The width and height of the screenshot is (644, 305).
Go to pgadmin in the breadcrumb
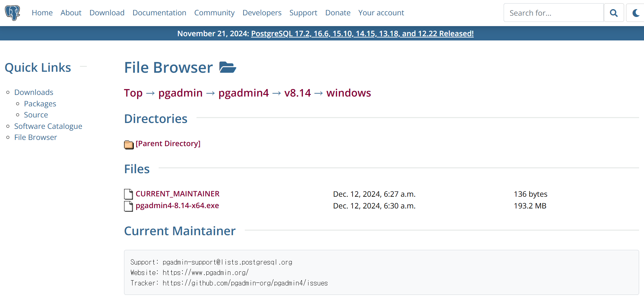pyautogui.click(x=181, y=93)
